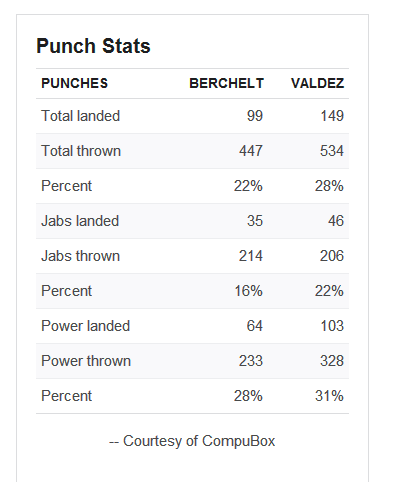Click the Jabs thrown row label
This screenshot has width=393, height=482.
(80, 256)
